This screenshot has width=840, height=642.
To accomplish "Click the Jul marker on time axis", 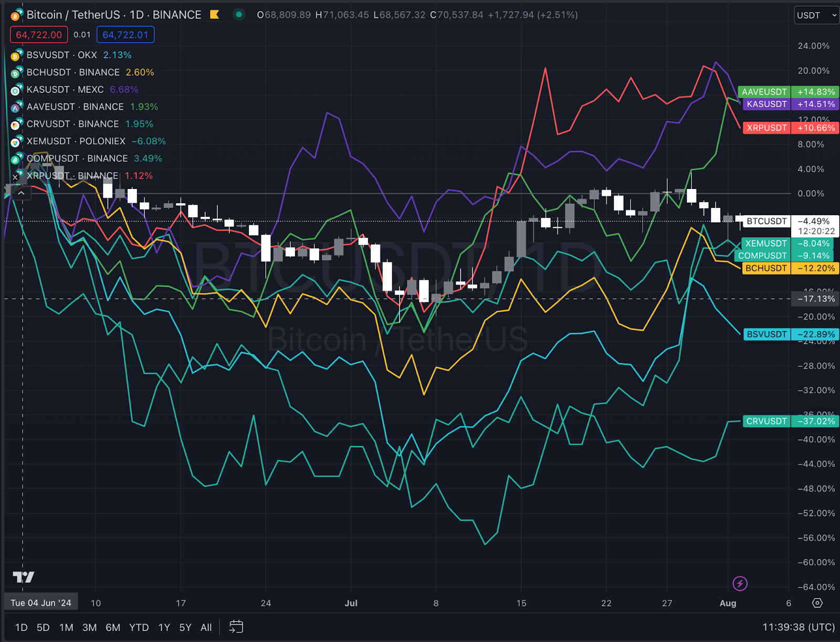I will coord(351,603).
